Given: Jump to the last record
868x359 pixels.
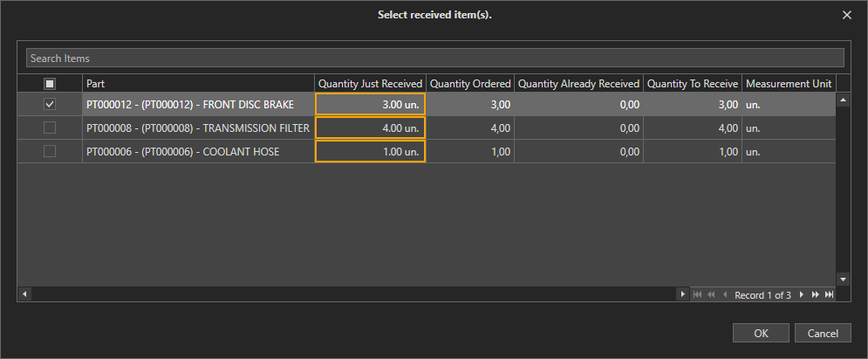Looking at the screenshot, I should [829, 295].
